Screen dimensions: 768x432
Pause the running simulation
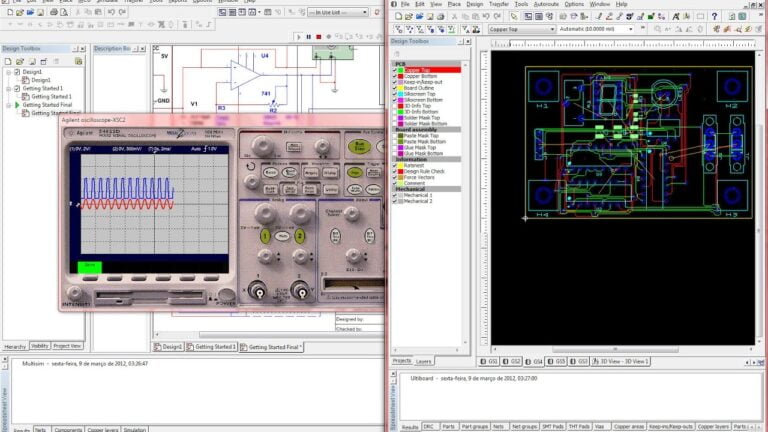[308, 37]
